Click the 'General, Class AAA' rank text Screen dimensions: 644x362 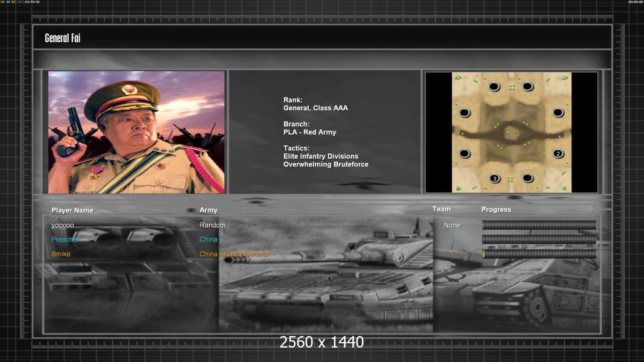pyautogui.click(x=315, y=108)
